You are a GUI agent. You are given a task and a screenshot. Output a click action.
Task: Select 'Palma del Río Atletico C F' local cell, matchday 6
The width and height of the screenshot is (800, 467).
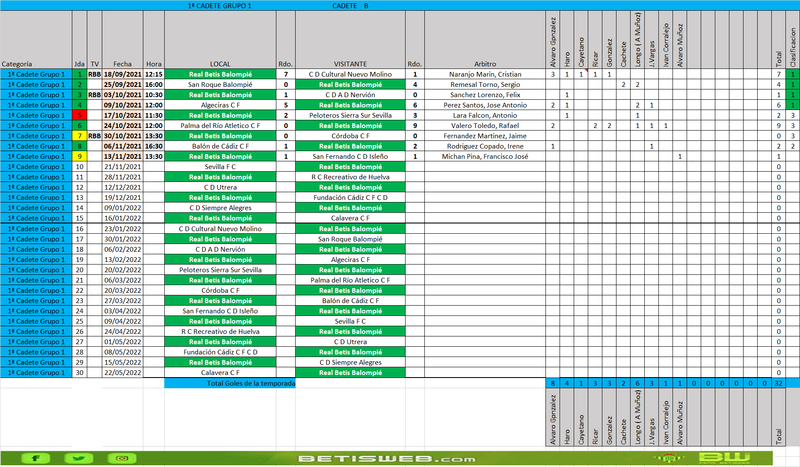(x=220, y=126)
